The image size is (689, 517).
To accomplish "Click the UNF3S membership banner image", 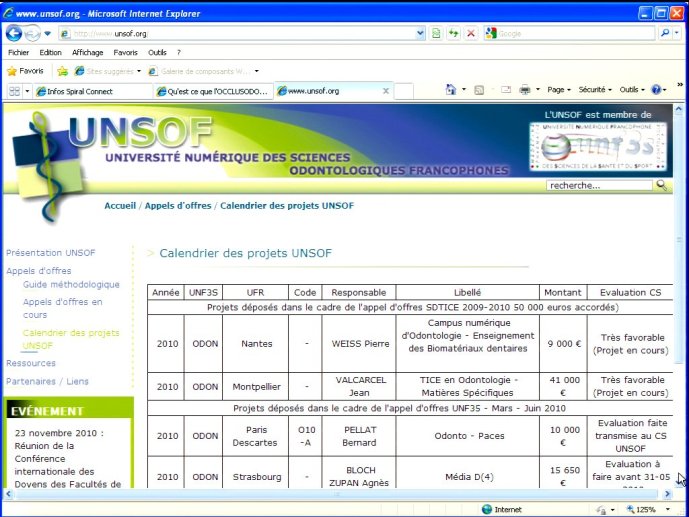I will click(x=598, y=146).
